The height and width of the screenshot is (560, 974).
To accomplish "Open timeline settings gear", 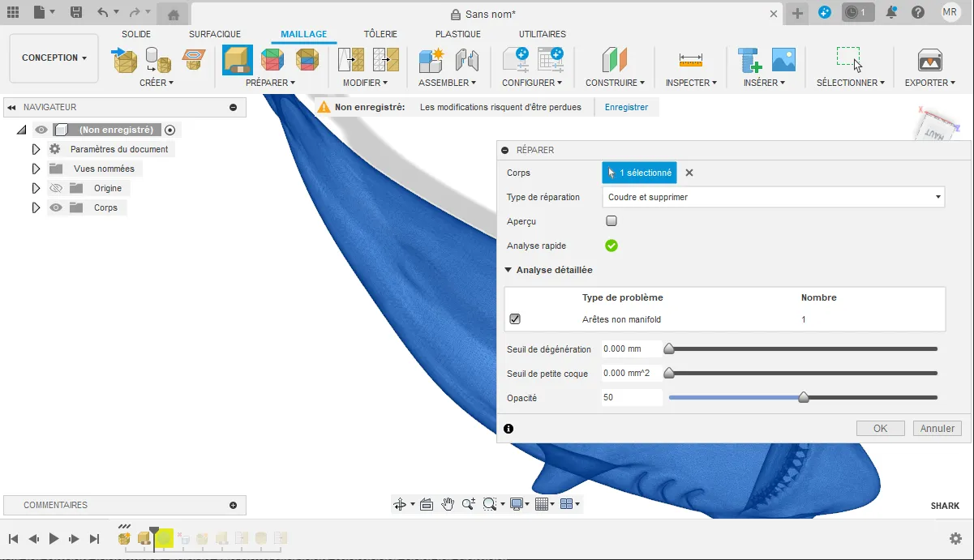I will tap(956, 538).
